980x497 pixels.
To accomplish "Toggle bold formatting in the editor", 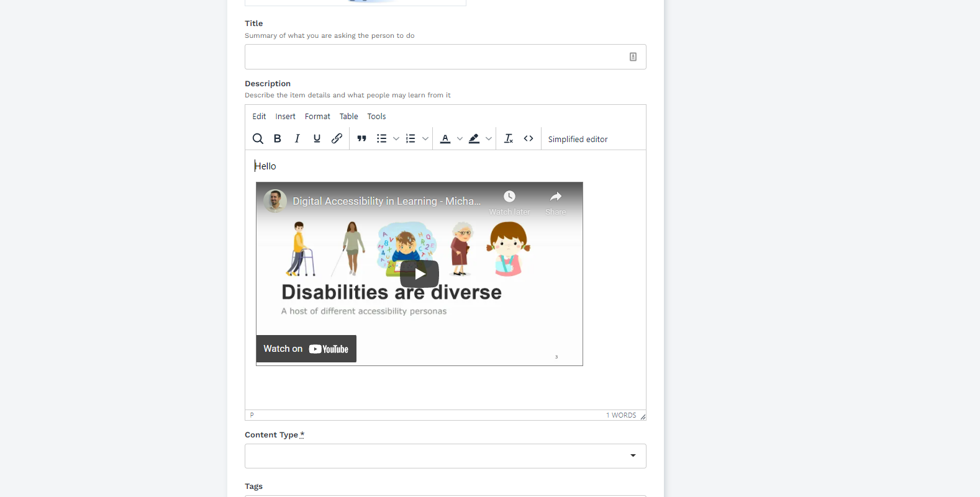I will tap(278, 138).
